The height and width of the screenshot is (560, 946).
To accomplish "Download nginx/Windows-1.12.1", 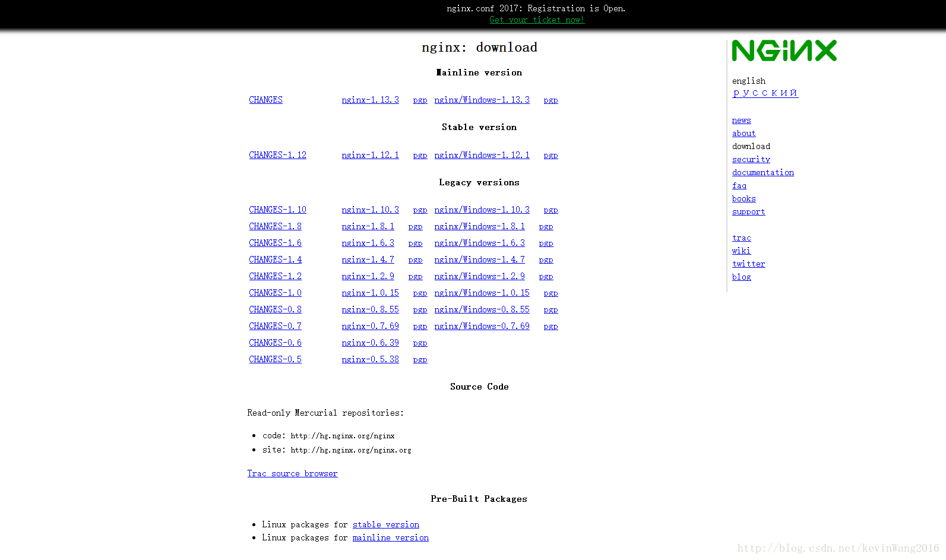I will tap(482, 155).
